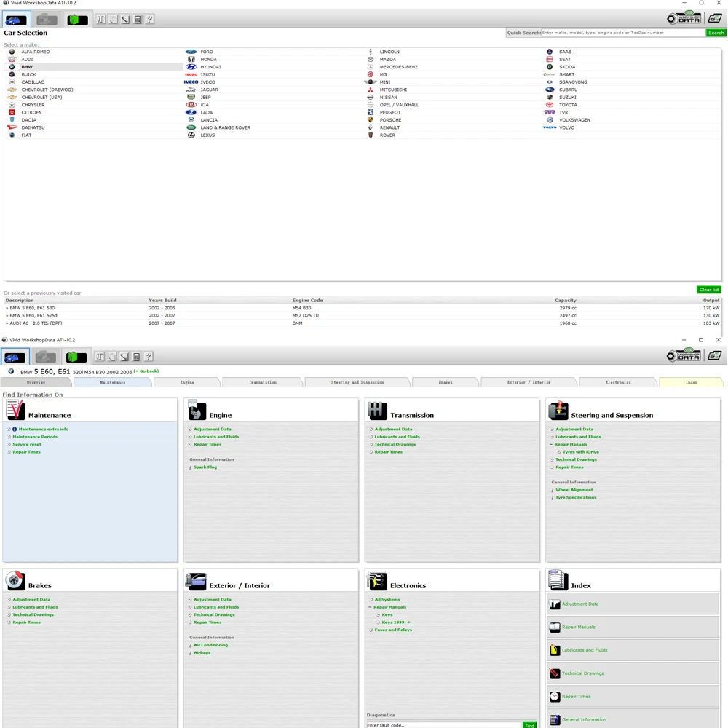Select VOLKSWAGEN in the make list
This screenshot has height=728, width=728.
click(x=575, y=120)
